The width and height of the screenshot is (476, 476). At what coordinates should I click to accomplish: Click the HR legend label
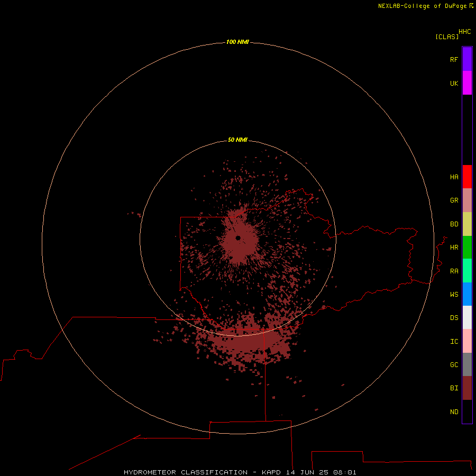(x=454, y=248)
